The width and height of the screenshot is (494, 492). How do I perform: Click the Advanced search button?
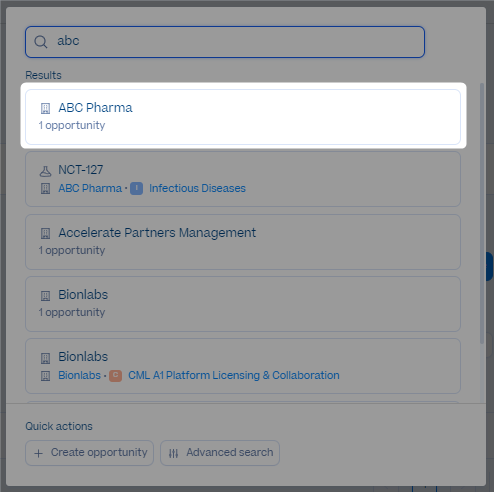pos(220,453)
